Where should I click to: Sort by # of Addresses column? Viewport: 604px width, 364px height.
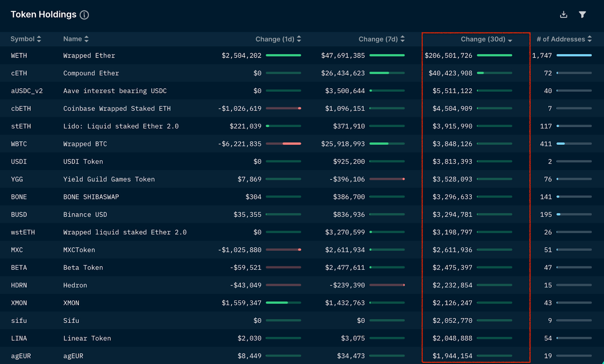(x=564, y=39)
